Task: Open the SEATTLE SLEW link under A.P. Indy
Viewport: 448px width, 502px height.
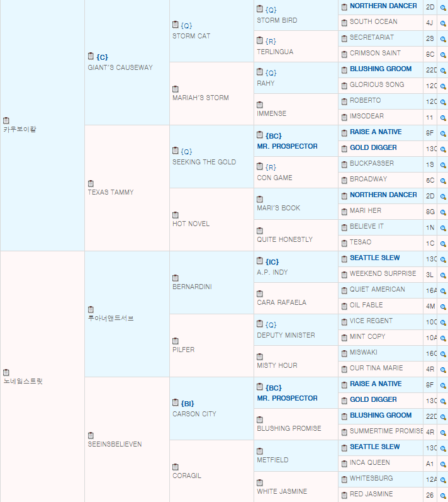Action: (375, 258)
